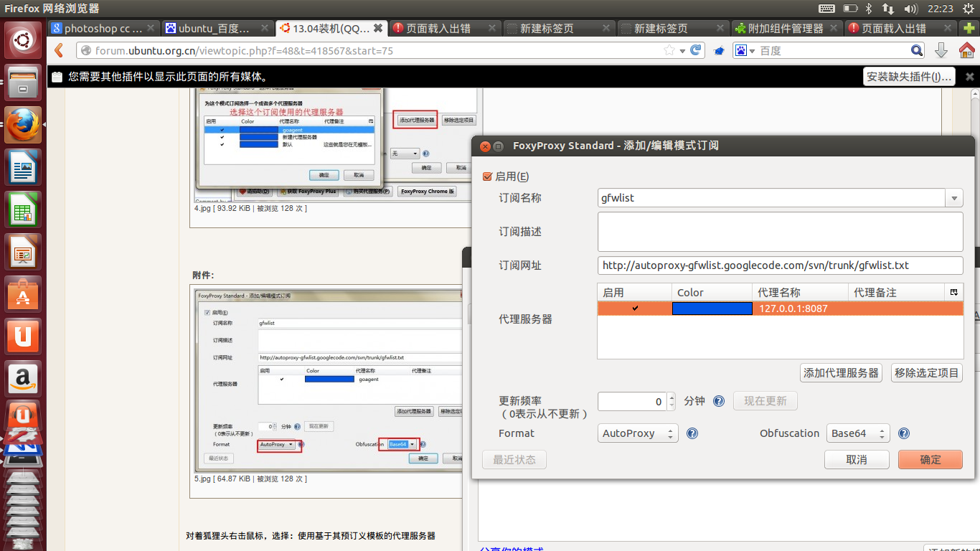Screen dimensions: 980x551
Task: Click the 订阅描述 description text box
Action: pyautogui.click(x=781, y=232)
